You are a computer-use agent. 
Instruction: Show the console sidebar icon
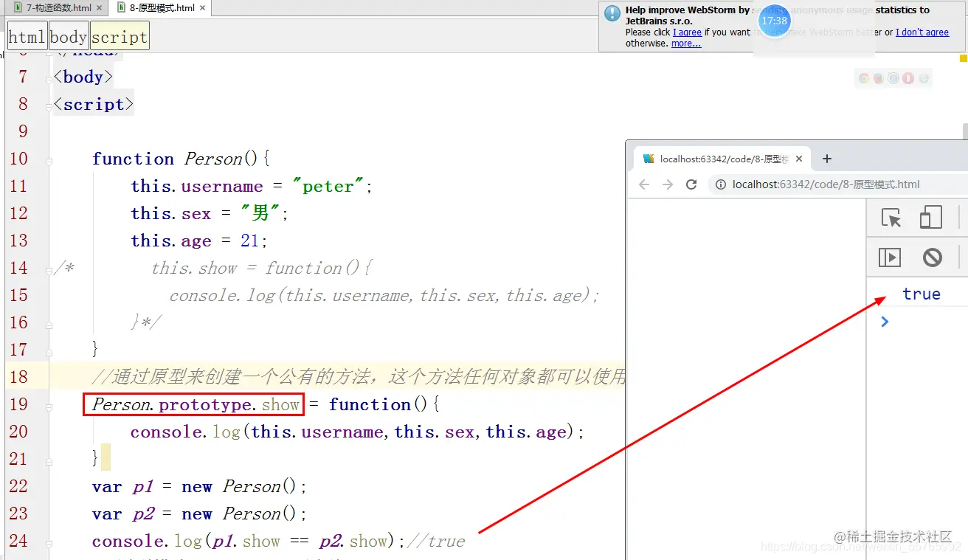(x=890, y=257)
